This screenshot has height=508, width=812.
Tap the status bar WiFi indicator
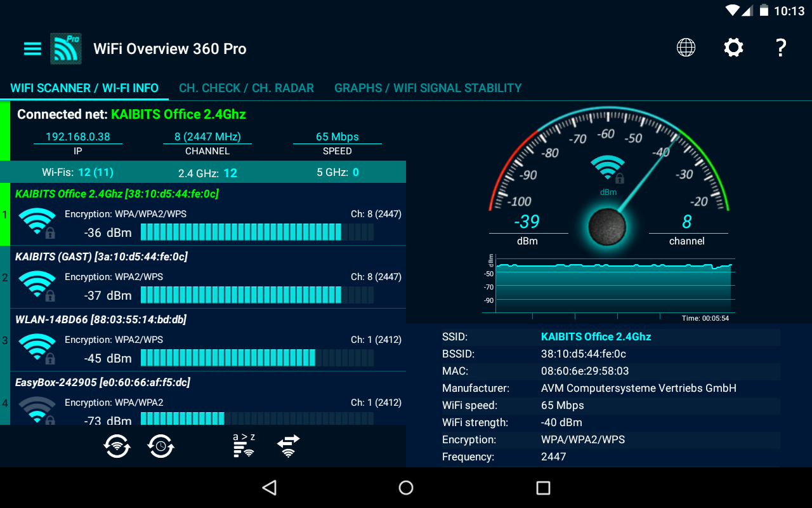(733, 11)
